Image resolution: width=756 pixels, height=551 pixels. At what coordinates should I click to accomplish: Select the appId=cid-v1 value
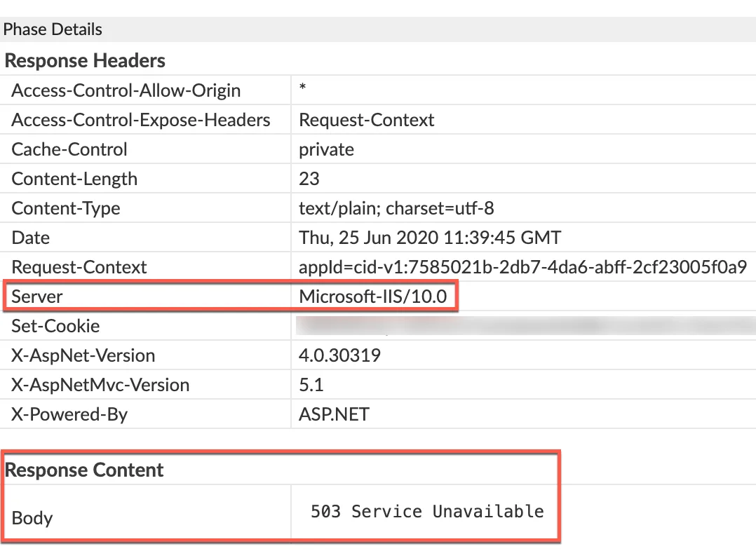pos(523,267)
